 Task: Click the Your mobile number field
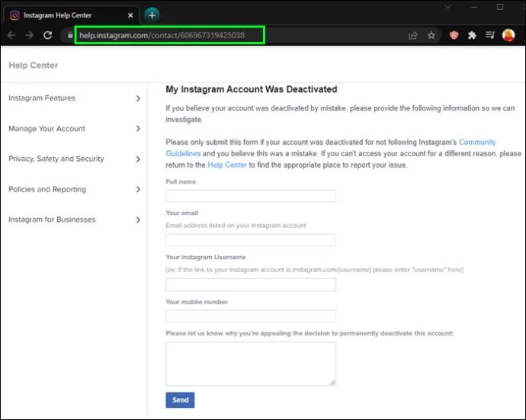coord(251,316)
